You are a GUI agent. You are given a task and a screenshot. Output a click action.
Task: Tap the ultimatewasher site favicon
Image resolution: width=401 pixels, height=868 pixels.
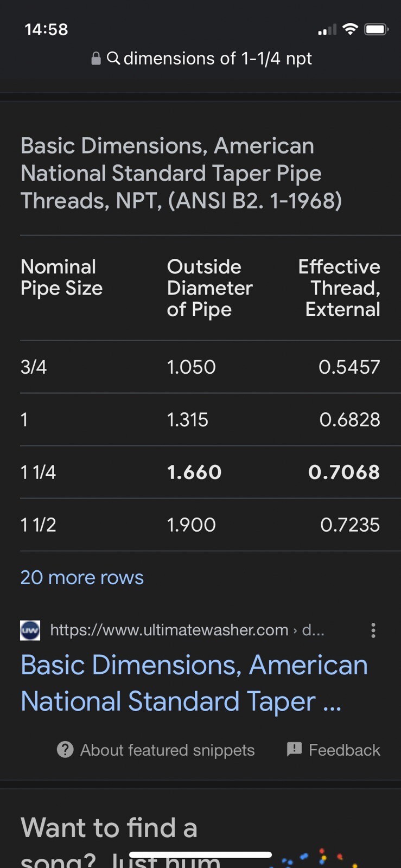30,630
